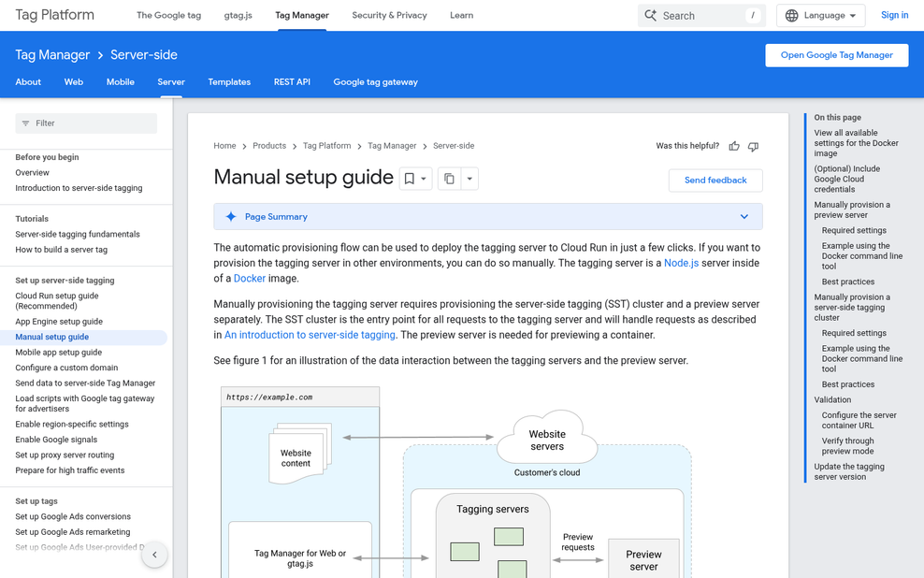
Task: Jump to Validation section on this page
Action: point(832,399)
